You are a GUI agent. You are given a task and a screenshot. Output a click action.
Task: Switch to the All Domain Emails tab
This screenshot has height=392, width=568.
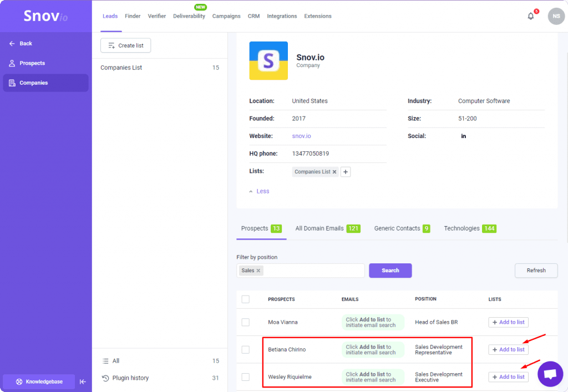318,228
